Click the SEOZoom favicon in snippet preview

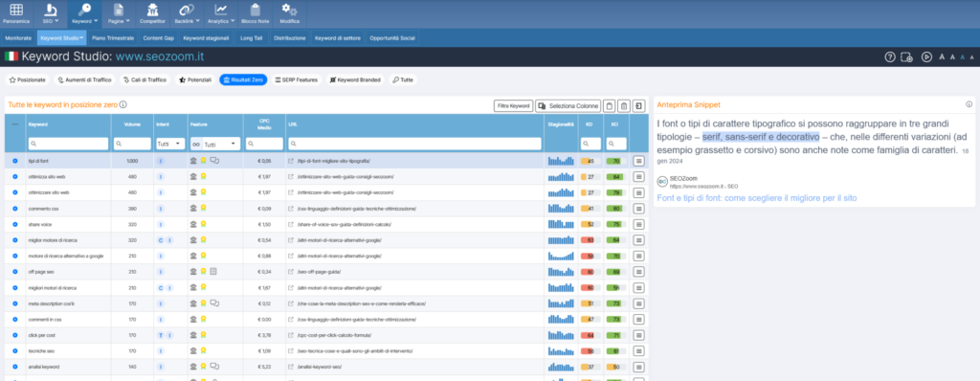[x=662, y=181]
